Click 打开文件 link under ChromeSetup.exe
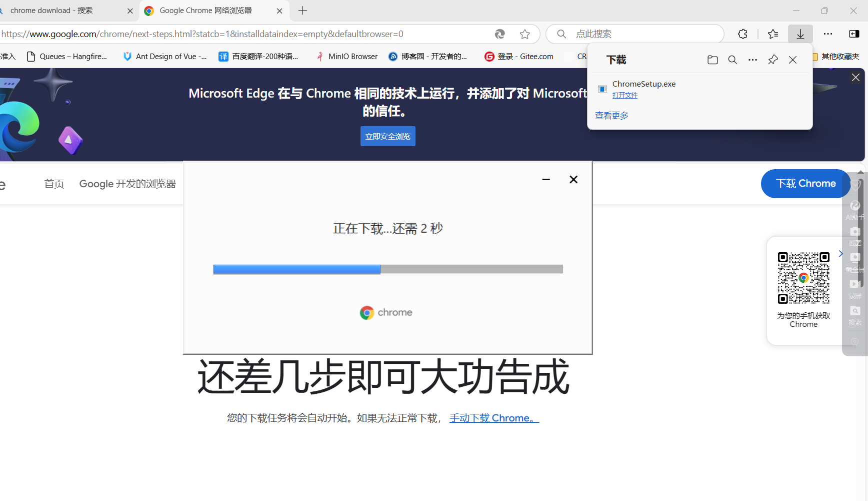 (625, 95)
